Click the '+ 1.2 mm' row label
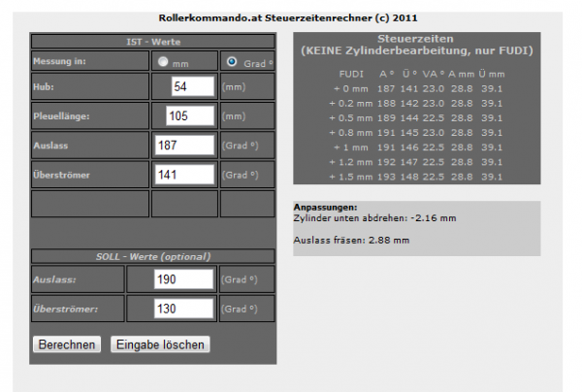The image size is (582, 392). (351, 162)
